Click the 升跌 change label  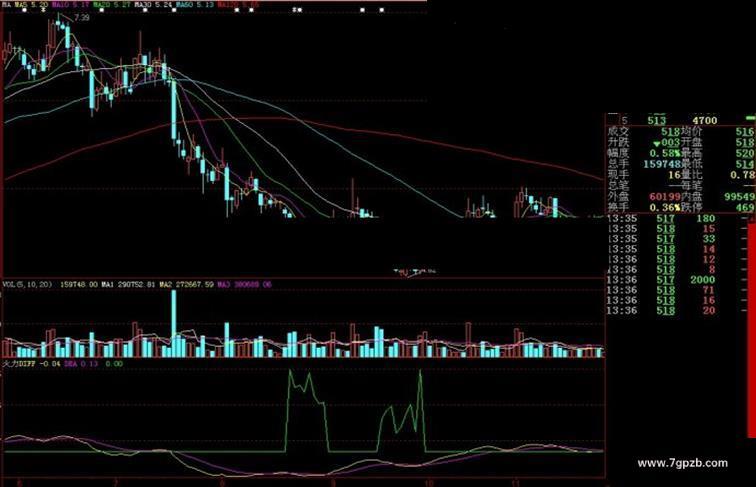click(619, 142)
